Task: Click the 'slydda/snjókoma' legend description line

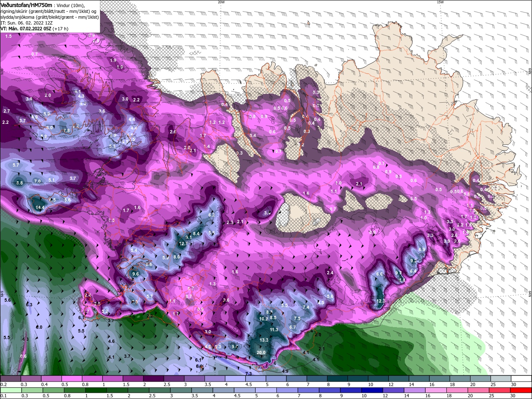Action: (x=50, y=17)
